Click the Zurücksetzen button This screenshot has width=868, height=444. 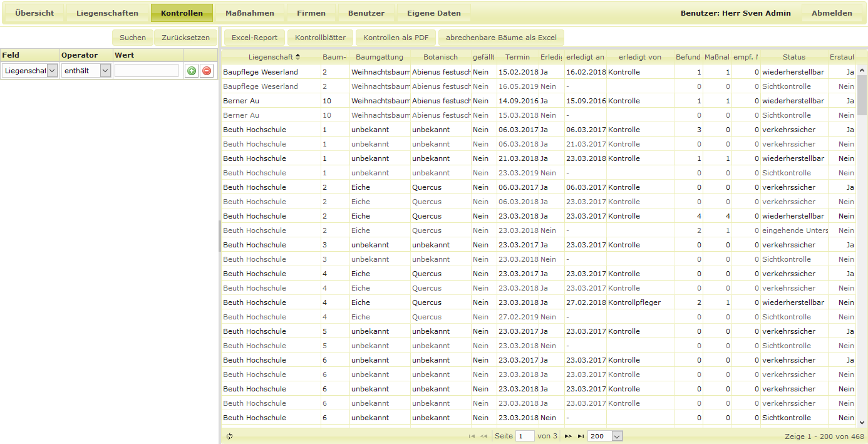186,38
